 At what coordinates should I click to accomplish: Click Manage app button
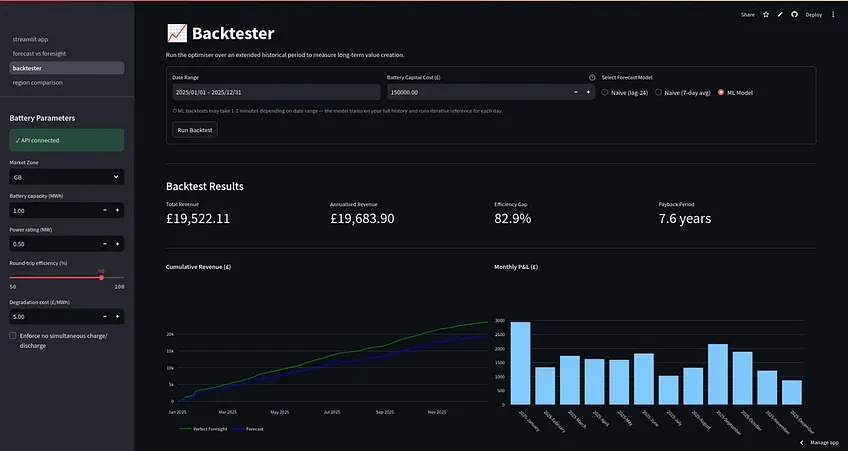(824, 442)
